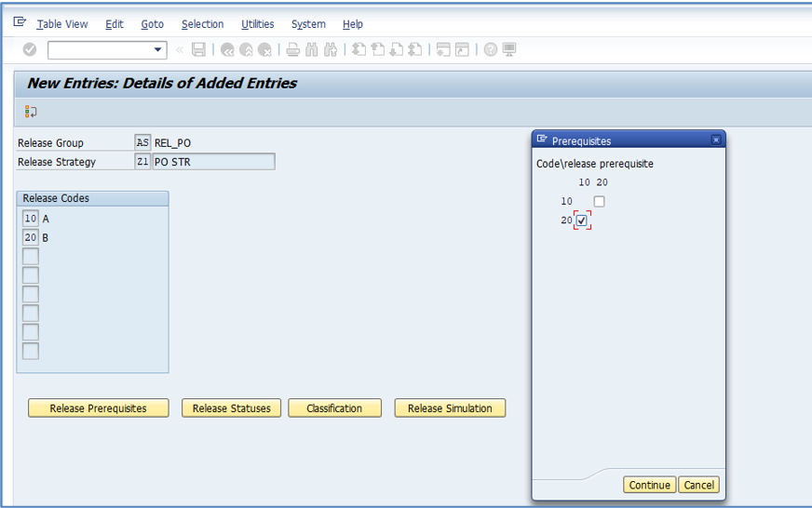This screenshot has width=812, height=508.
Task: Open the Edit menu
Action: pos(115,24)
